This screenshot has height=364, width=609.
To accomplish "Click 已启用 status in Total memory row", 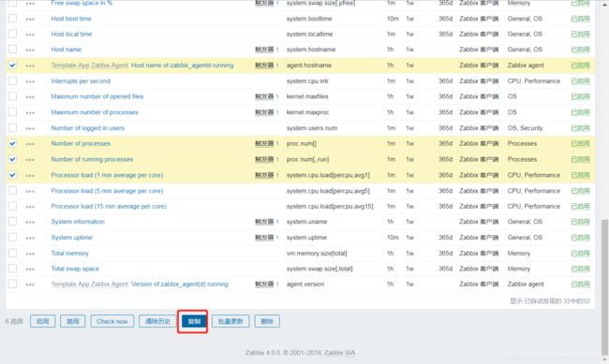I will [x=580, y=253].
